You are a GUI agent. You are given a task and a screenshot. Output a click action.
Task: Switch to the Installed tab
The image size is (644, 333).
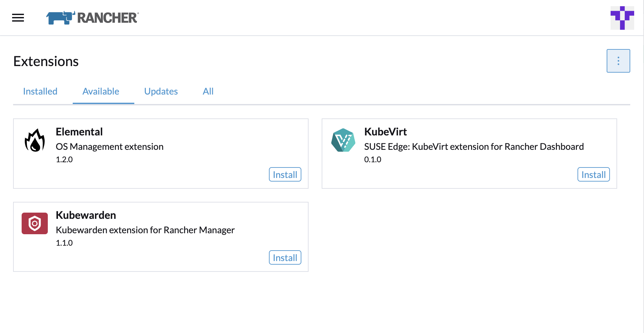40,91
